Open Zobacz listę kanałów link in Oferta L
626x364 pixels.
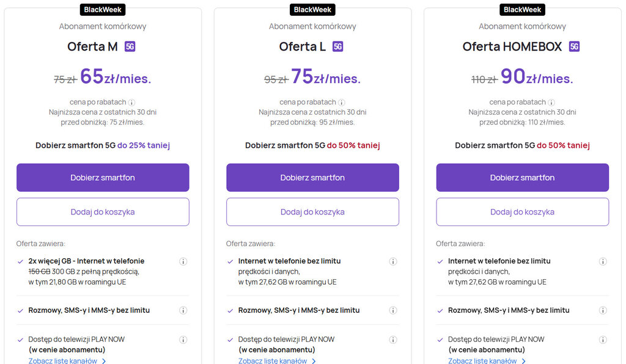273,361
